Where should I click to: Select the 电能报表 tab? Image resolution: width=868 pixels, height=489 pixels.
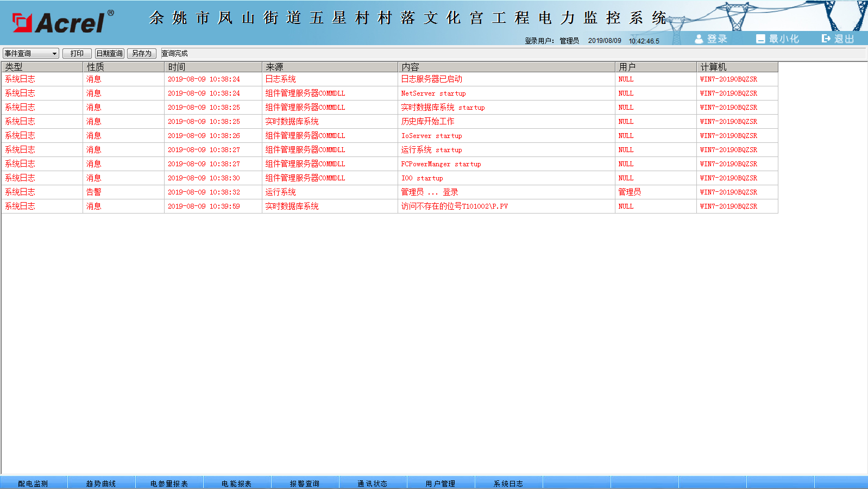[x=237, y=483]
